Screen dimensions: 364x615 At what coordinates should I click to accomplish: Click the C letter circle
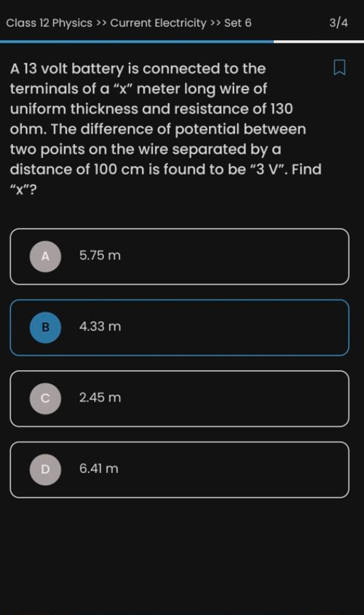(45, 398)
